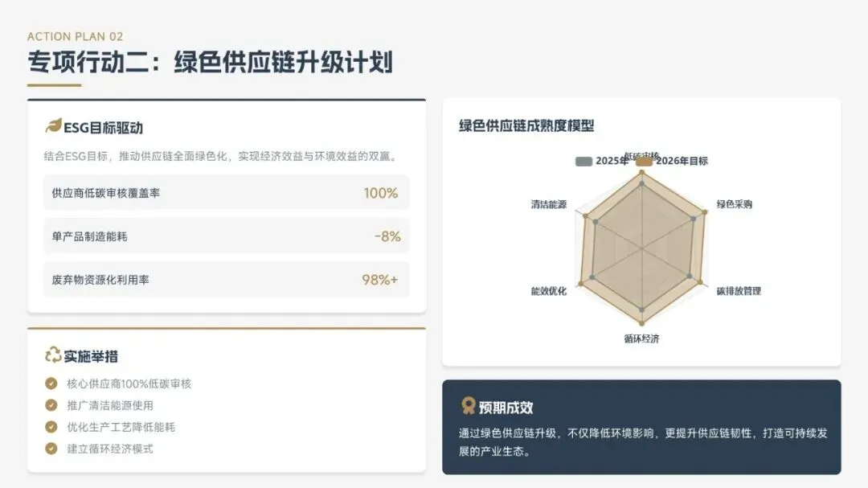Click the 绿色供应链成熟度模型 chart title
The image size is (868, 488).
526,125
